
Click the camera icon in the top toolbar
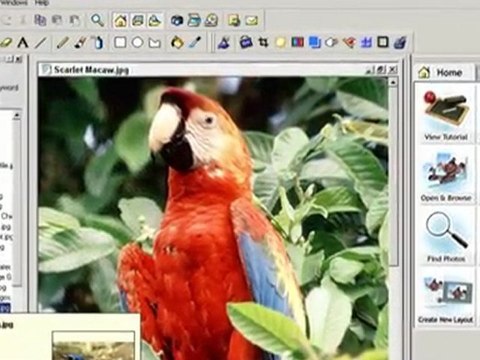coord(177,21)
